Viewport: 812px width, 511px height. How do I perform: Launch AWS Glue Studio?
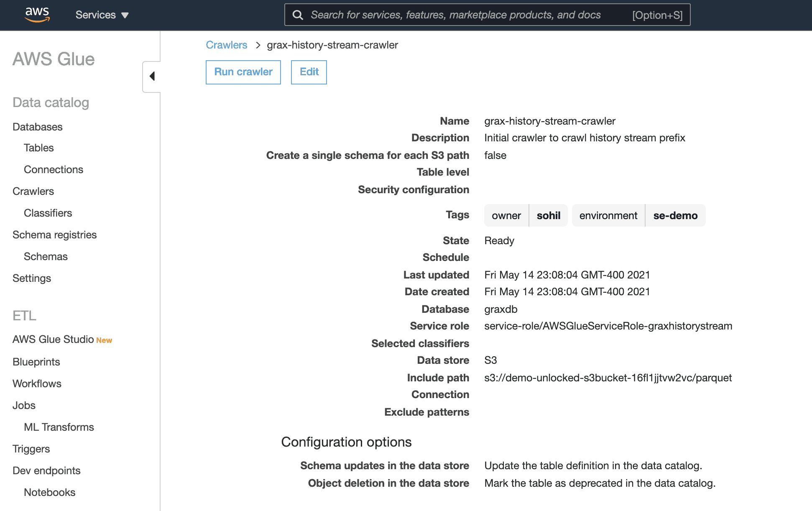click(53, 339)
